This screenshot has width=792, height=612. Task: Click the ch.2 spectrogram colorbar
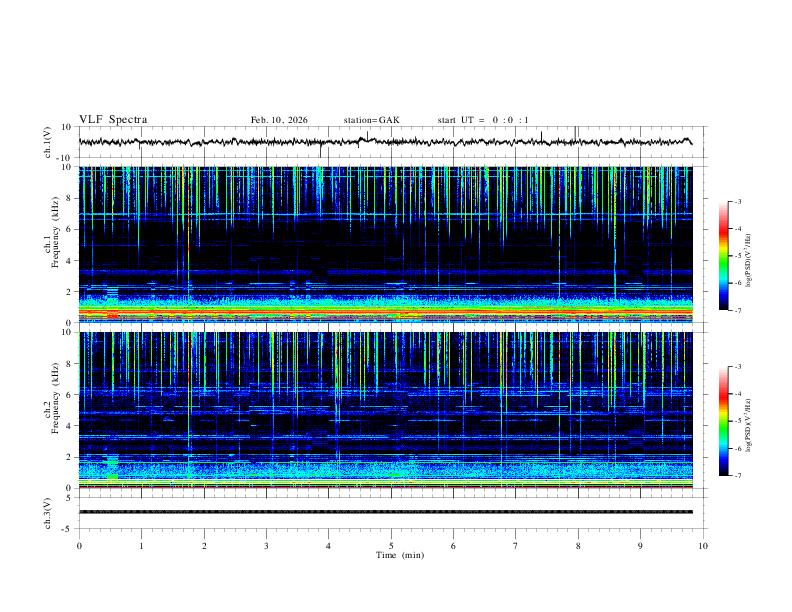[724, 421]
